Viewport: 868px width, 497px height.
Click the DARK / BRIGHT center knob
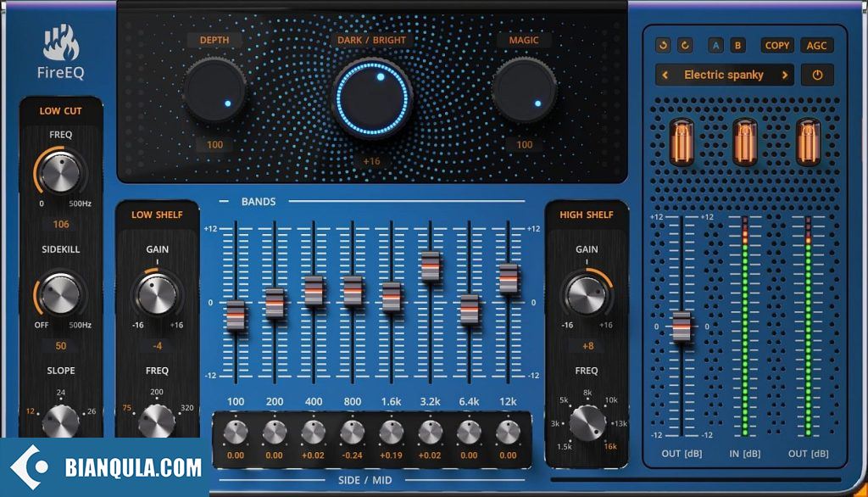[x=372, y=98]
